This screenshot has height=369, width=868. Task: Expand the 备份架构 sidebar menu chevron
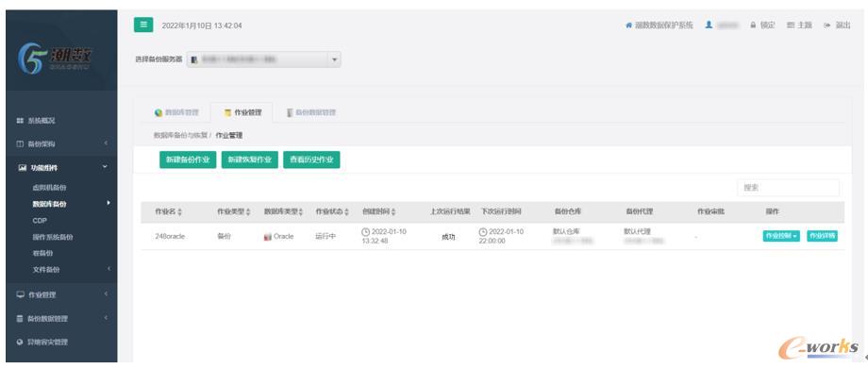105,143
